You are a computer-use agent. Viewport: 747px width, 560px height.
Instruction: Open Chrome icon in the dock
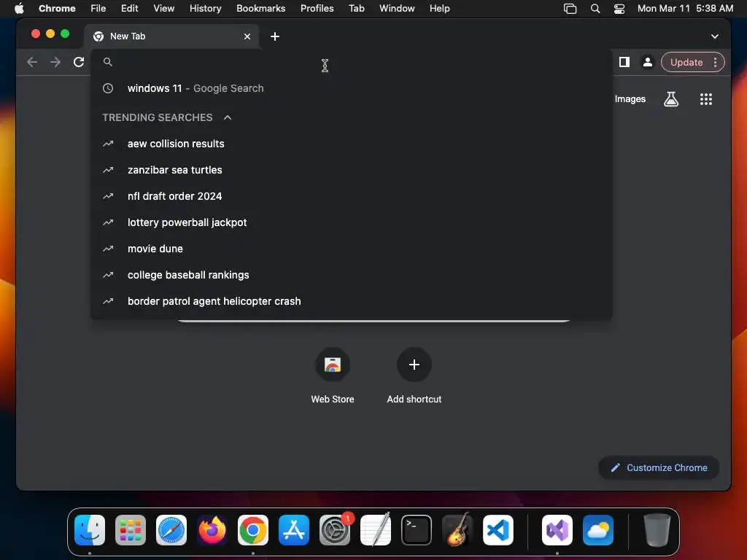tap(253, 529)
